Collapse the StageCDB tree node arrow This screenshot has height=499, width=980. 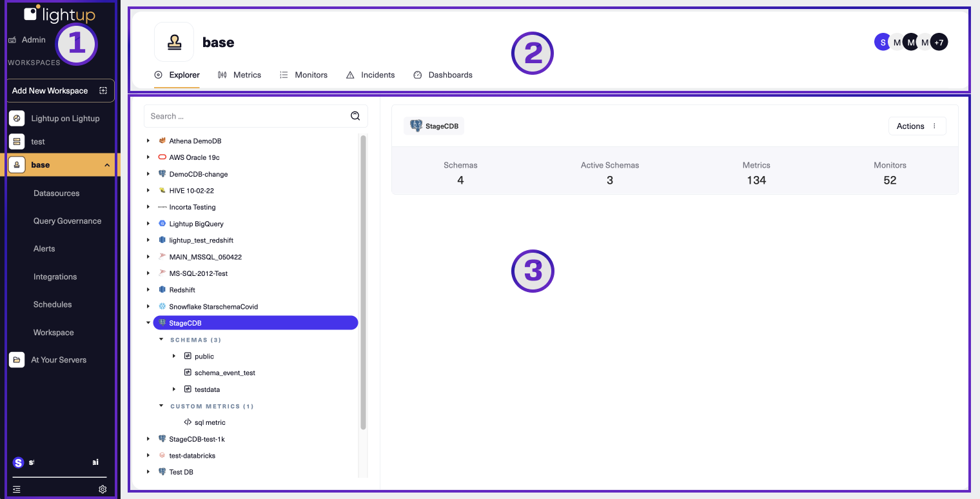click(x=148, y=323)
